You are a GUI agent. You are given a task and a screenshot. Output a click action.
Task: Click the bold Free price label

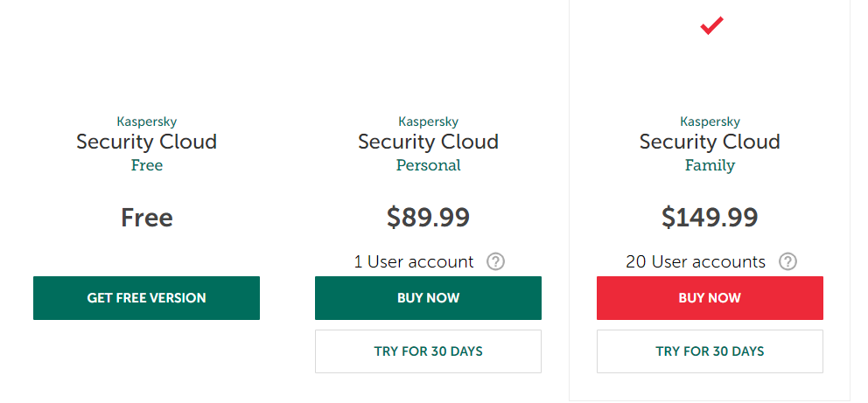[x=146, y=218]
